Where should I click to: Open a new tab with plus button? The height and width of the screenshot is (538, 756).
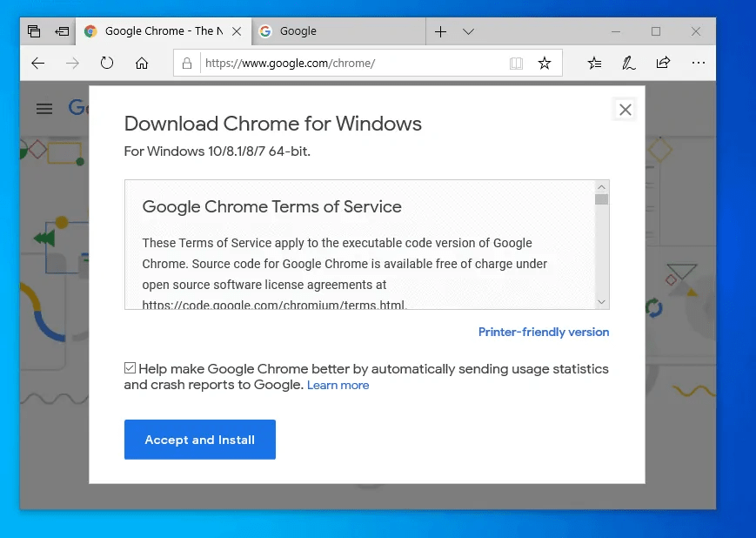click(x=440, y=32)
